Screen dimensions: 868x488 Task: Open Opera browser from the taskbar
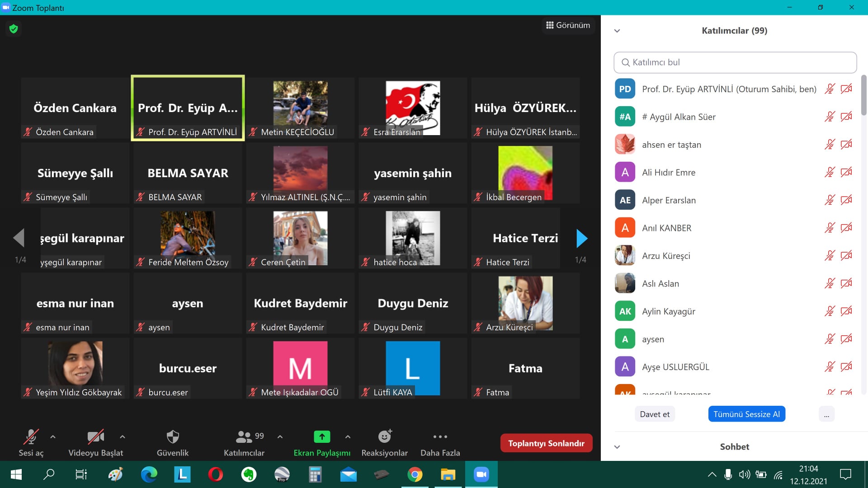click(216, 474)
